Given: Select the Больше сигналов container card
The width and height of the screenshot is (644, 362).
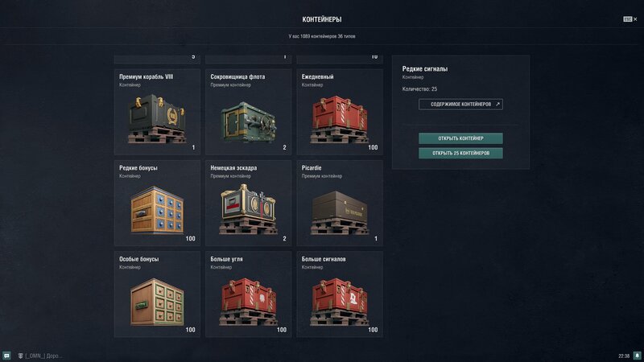Looking at the screenshot, I should (x=340, y=294).
